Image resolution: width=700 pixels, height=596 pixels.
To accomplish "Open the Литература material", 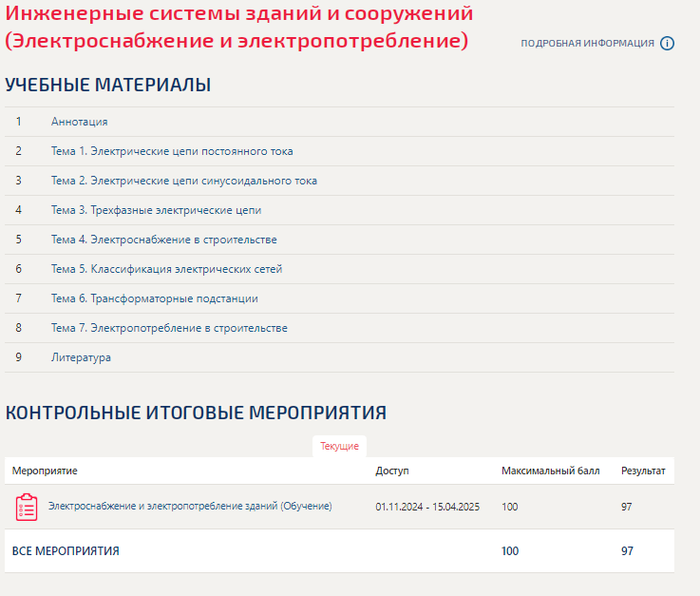I will coord(81,357).
